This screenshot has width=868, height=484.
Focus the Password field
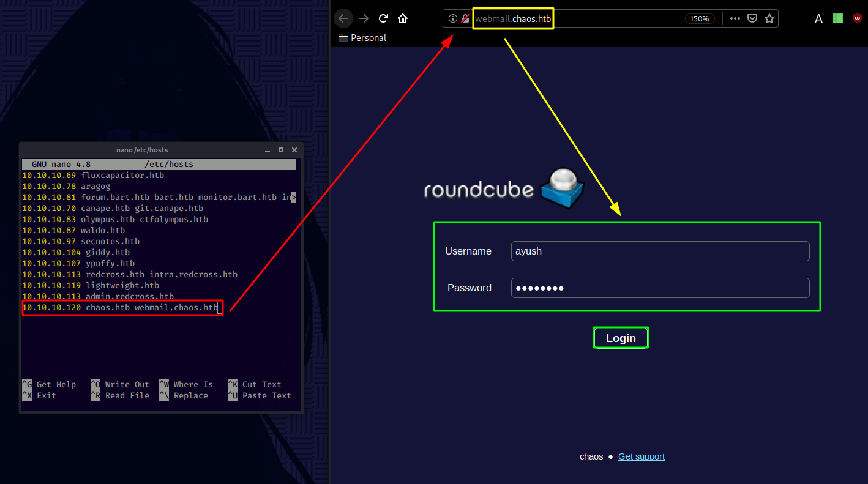(660, 288)
